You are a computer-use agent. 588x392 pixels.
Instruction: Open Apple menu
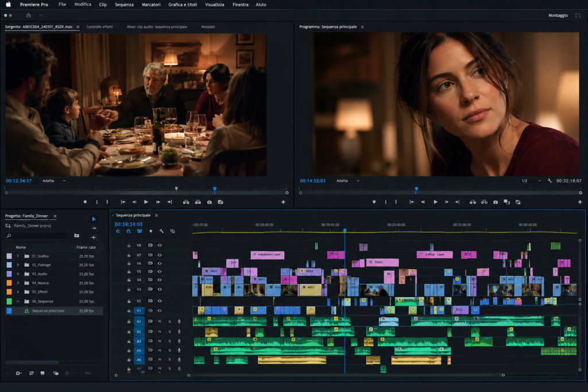coord(8,5)
